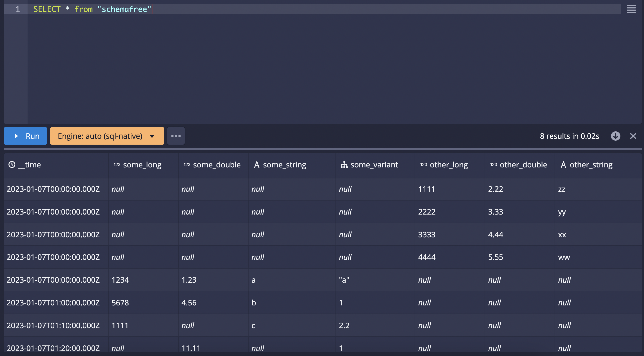The height and width of the screenshot is (356, 644).
Task: Click the some_variant cell showing "a"
Action: point(344,280)
